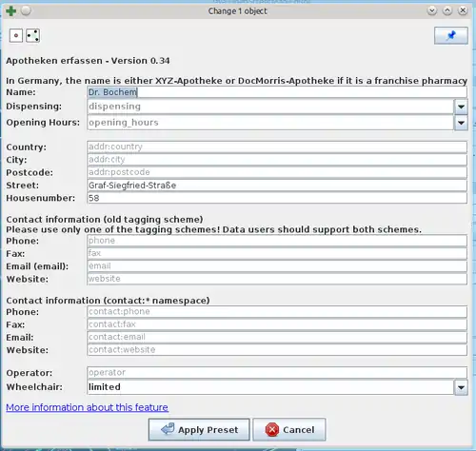Open the Dispensing dropdown arrow

(x=461, y=107)
